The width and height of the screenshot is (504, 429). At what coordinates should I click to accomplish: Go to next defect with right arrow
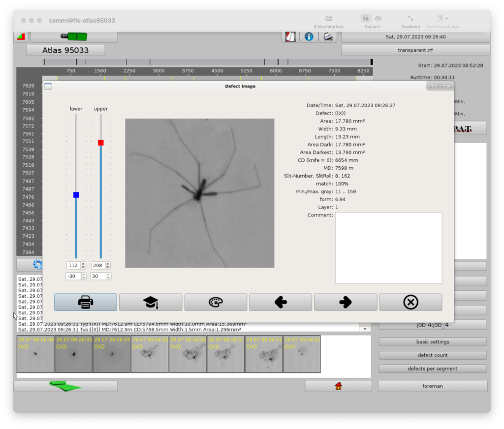pos(346,302)
